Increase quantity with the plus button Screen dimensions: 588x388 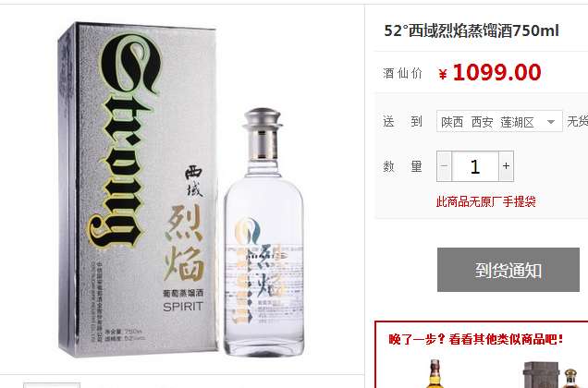click(506, 166)
